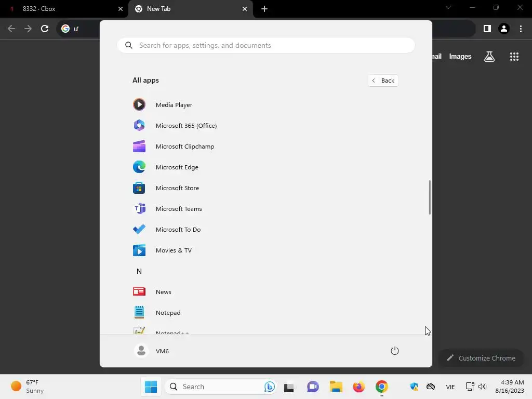The height and width of the screenshot is (399, 532).
Task: Open the clock and date flyout
Action: point(509,387)
